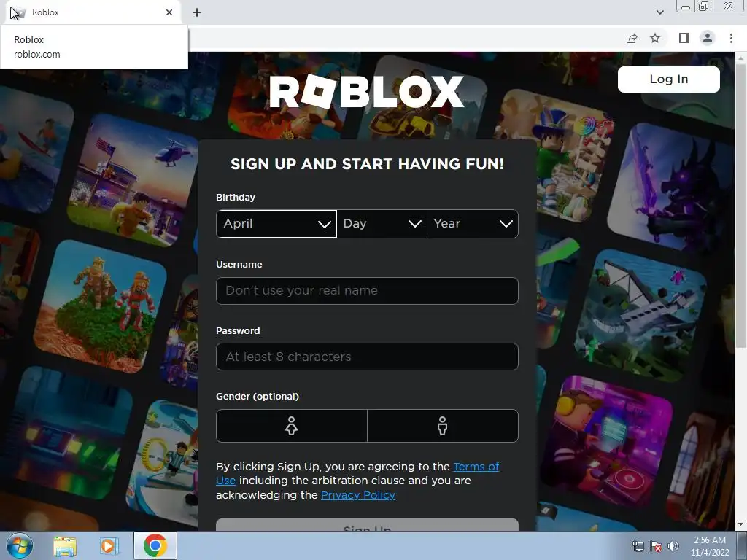Click the partially visible Sign Up button
Image resolution: width=747 pixels, height=560 pixels.
(x=367, y=526)
